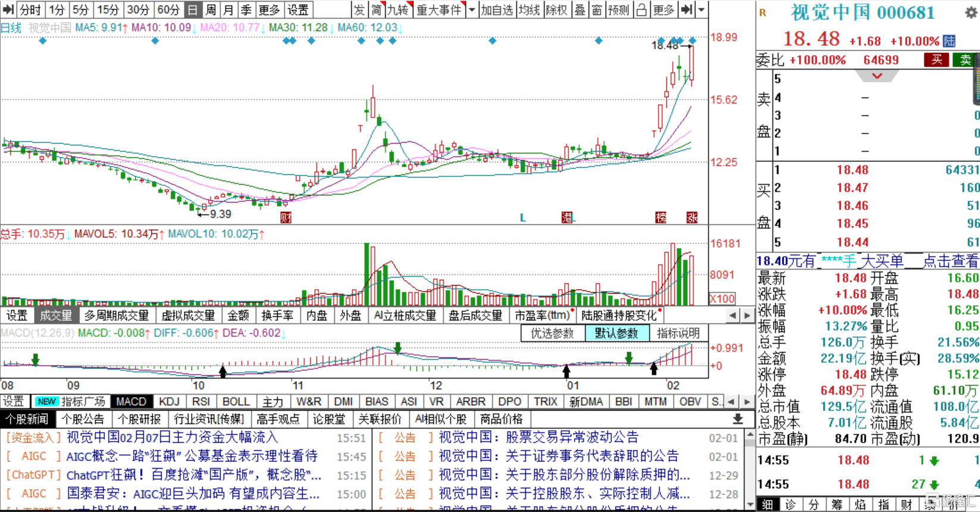Click the download arrow icon in news panel header
Viewport: 980px width, 512px height.
click(x=738, y=419)
